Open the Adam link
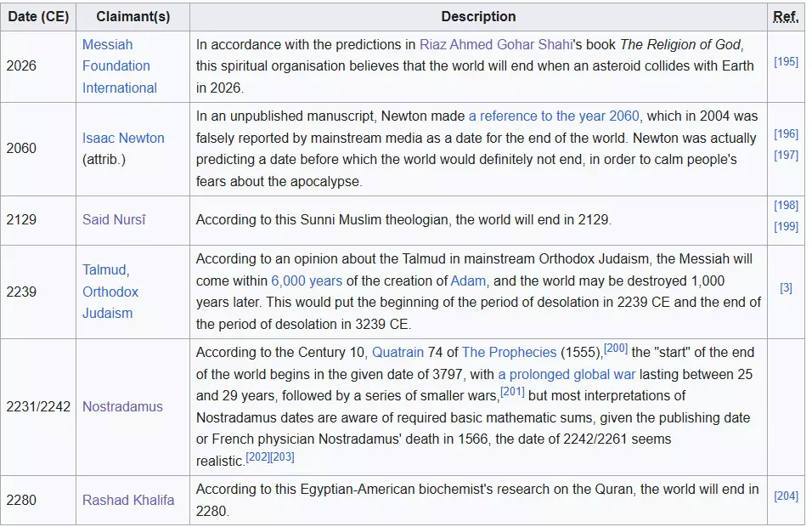 (468, 280)
